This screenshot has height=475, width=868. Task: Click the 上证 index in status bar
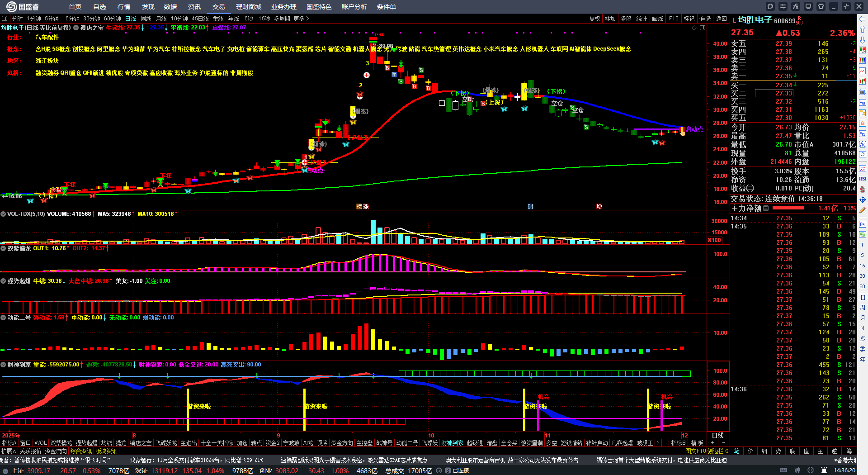(x=18, y=470)
